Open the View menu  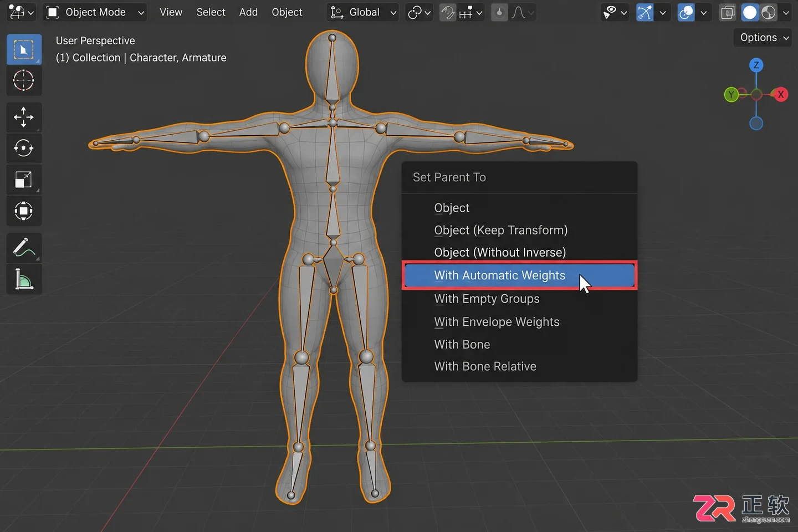[x=171, y=12]
